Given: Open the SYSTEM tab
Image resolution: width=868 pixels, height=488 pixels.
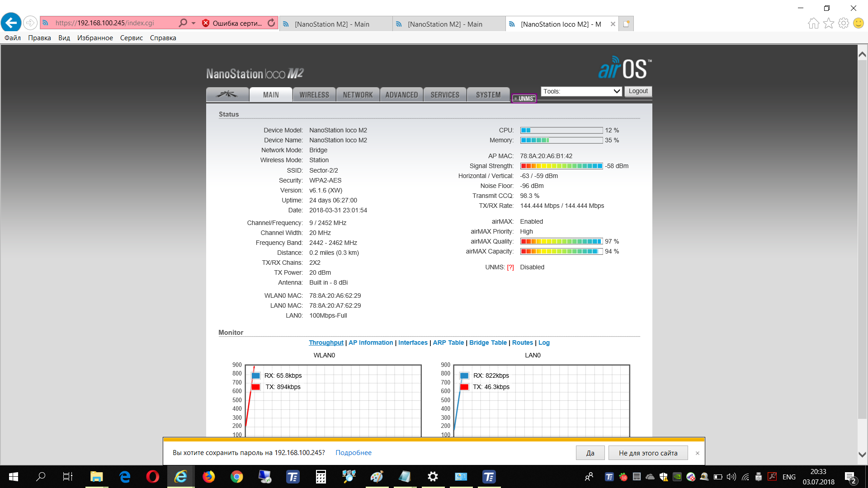Looking at the screenshot, I should 488,95.
